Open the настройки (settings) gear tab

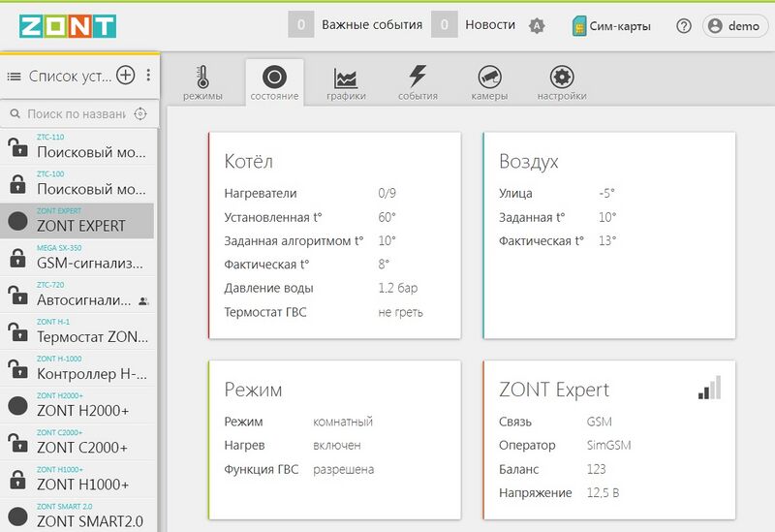tap(562, 83)
